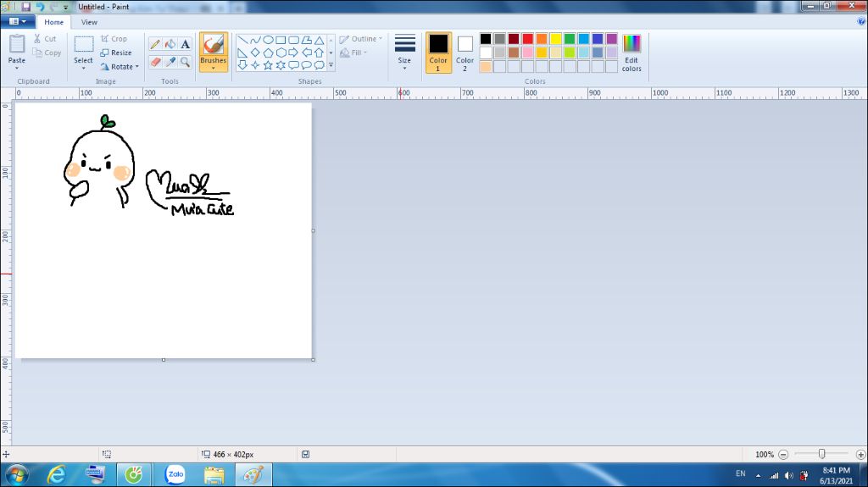Activate Color 2 background selector
This screenshot has width=868, height=487.
click(465, 53)
